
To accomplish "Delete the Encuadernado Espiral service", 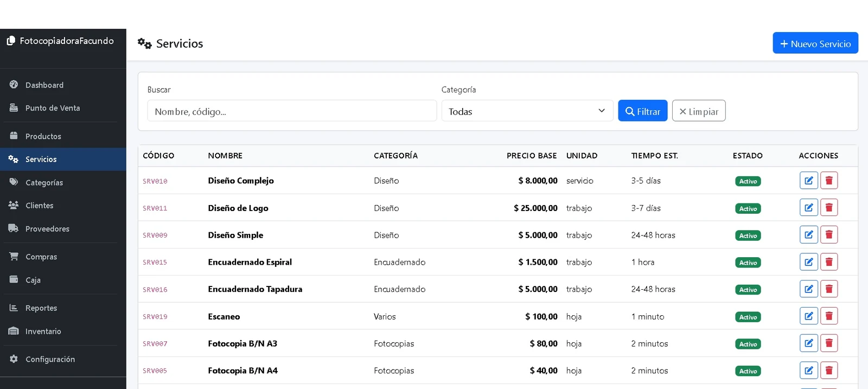I will coord(829,262).
